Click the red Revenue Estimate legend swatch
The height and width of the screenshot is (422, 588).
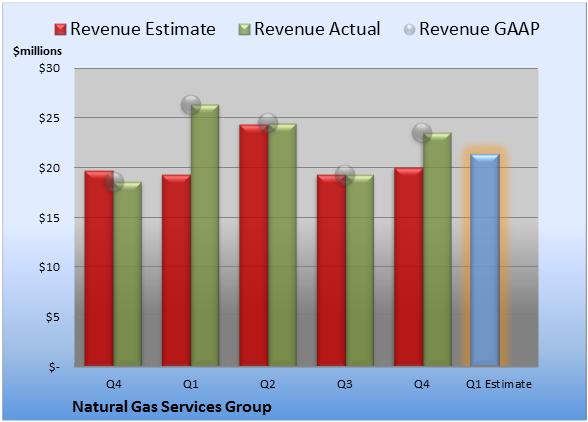[60, 29]
